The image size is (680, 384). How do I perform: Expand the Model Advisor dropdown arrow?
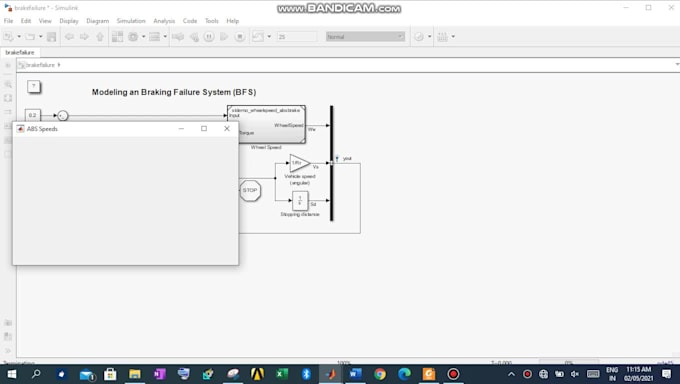(x=429, y=37)
